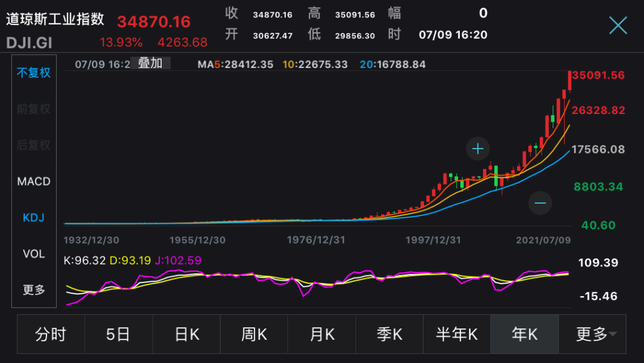Switch indicator to KDJ

(x=33, y=217)
